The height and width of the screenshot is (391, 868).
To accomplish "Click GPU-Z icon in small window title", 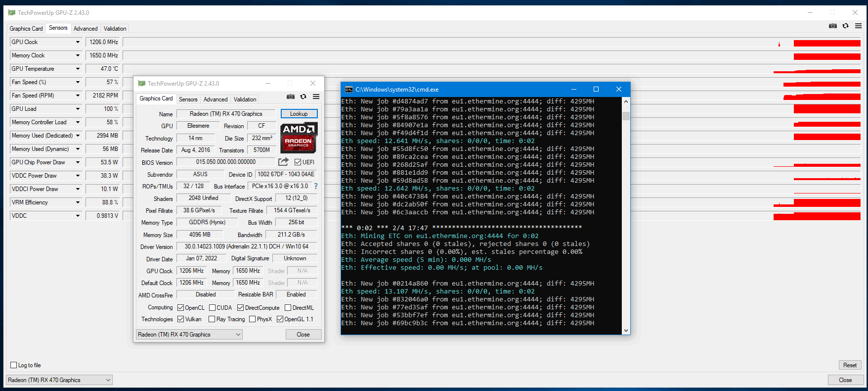I will click(x=142, y=84).
